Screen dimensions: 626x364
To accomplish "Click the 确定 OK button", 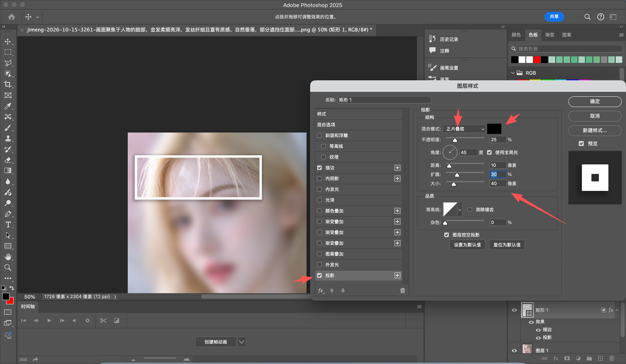I will point(595,101).
